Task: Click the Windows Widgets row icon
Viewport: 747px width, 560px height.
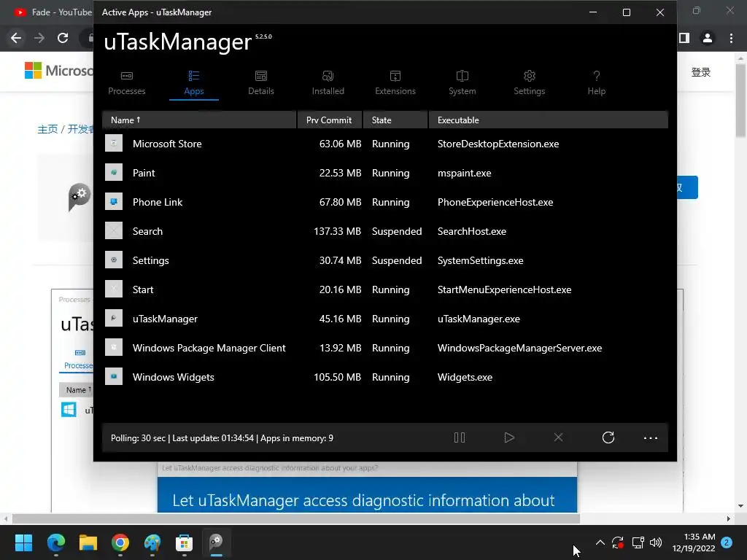Action: point(114,377)
